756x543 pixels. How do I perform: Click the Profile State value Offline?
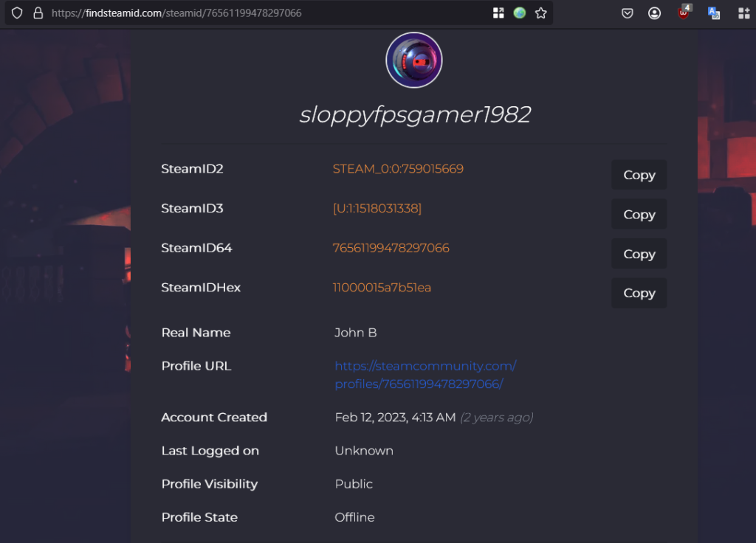(354, 517)
